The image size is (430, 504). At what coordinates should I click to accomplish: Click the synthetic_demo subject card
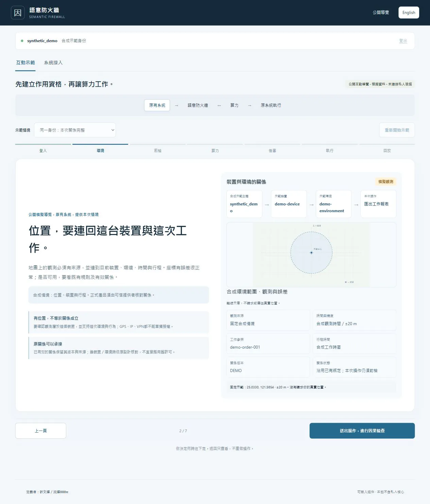pos(244,204)
